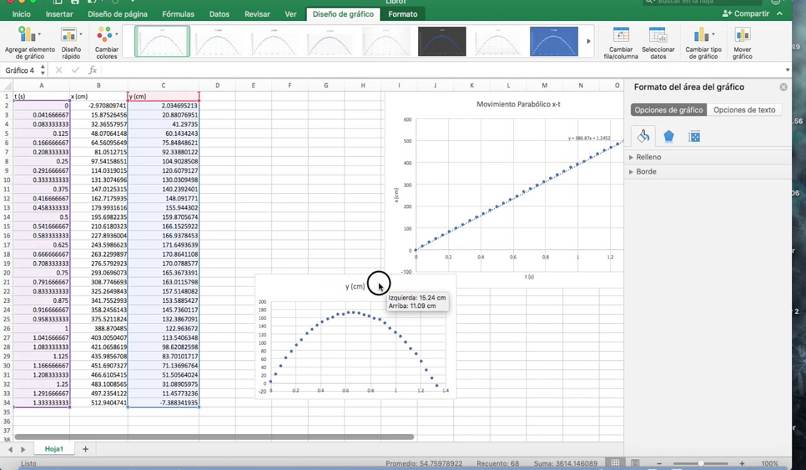Screen dimensions: 806x470
Task: Click the y (cm) chart title
Action: [355, 286]
